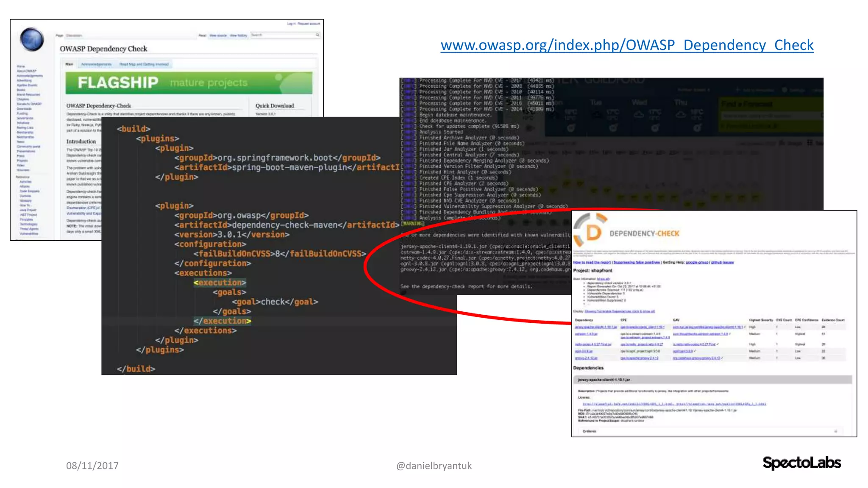868x488 pixels.
Task: Click 'Showing Vulnerable Dependencies' display toggle link
Action: click(620, 311)
